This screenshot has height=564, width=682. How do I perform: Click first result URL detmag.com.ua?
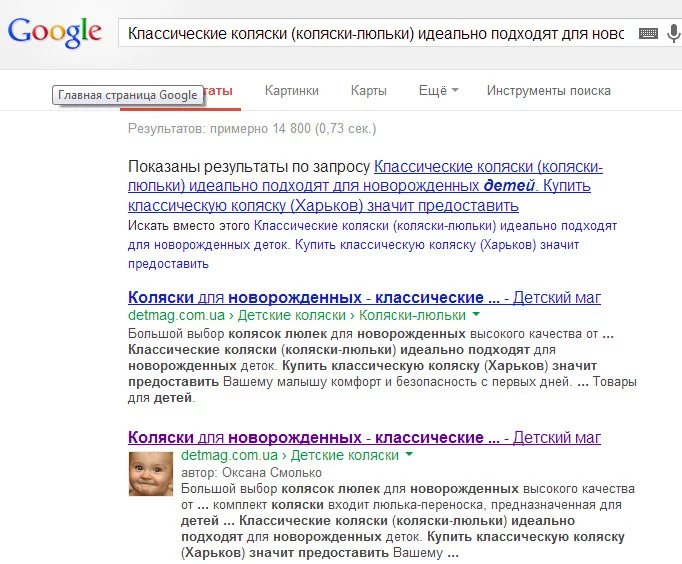176,315
